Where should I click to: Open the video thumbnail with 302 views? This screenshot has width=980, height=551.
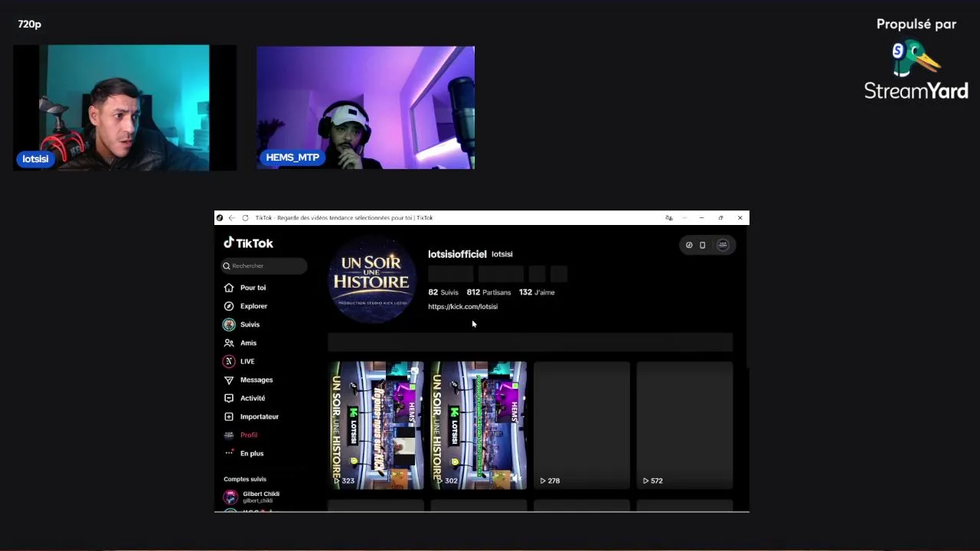[479, 425]
